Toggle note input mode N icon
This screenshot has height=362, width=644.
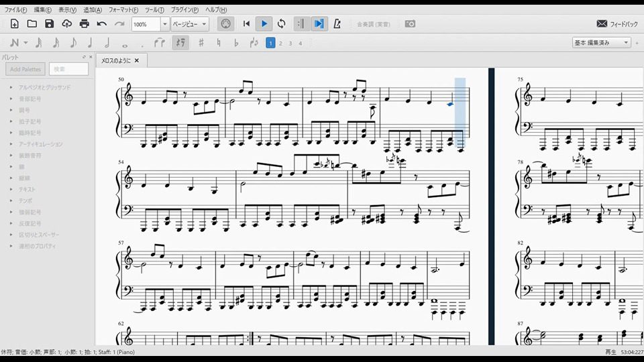click(14, 43)
